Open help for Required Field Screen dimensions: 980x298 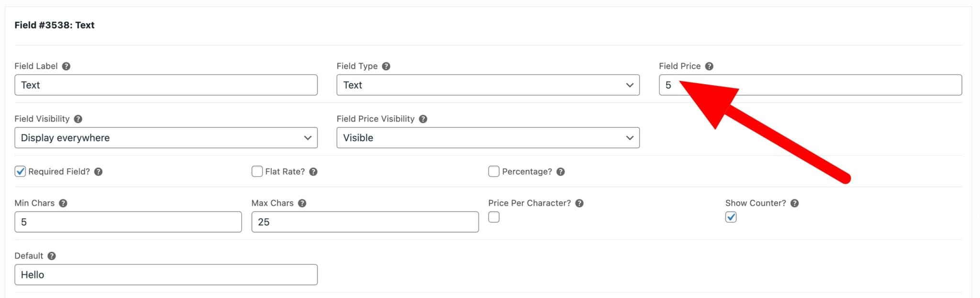[x=98, y=171]
